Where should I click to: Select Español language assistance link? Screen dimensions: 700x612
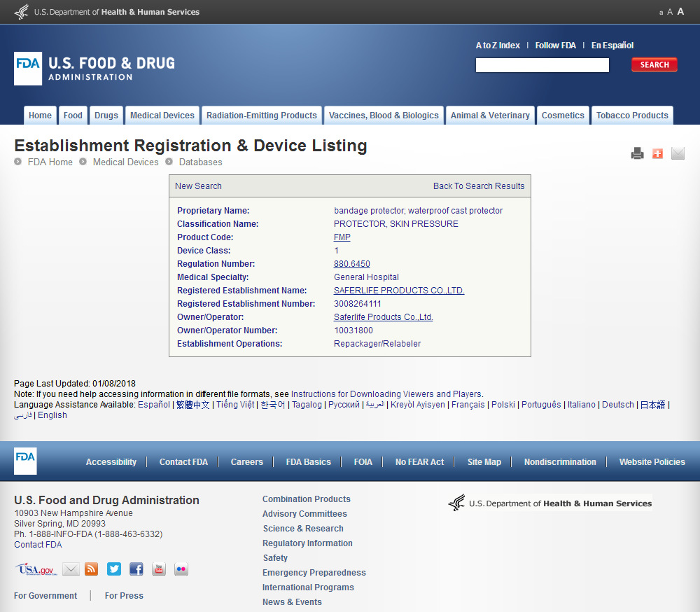pyautogui.click(x=154, y=405)
